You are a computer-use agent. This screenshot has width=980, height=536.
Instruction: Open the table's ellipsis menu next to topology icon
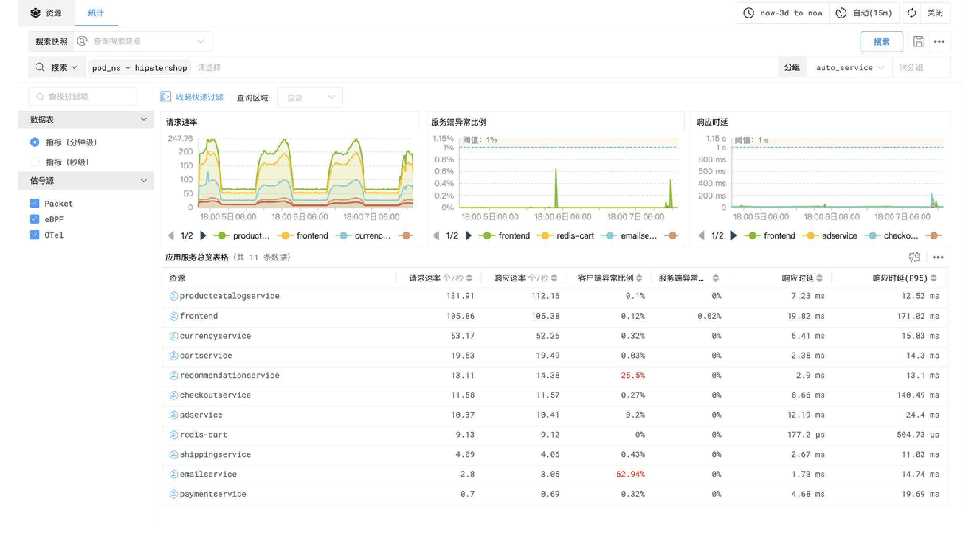[938, 258]
